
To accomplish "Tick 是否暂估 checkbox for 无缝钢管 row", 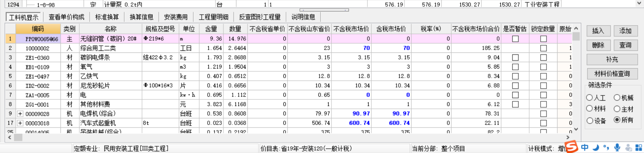I will (x=515, y=39).
